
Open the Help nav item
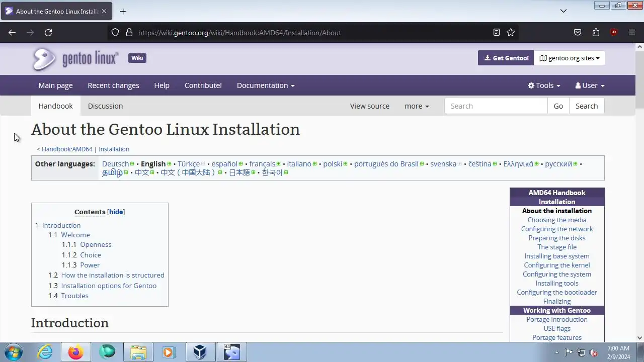pos(162,85)
